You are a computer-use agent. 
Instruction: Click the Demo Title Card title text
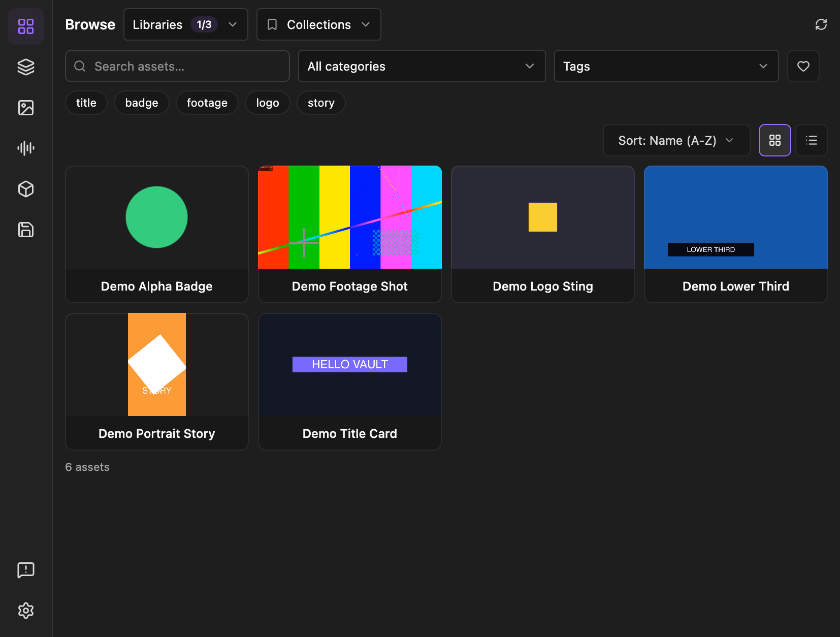350,434
